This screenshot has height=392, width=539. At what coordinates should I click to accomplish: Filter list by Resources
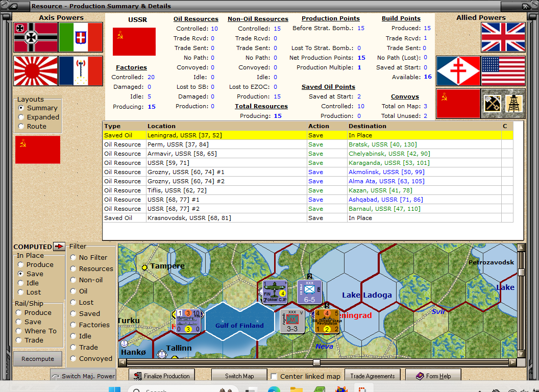tap(73, 269)
